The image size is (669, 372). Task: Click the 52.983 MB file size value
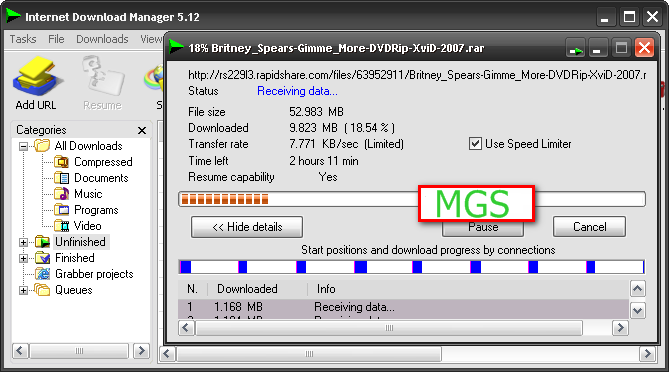pos(316,112)
